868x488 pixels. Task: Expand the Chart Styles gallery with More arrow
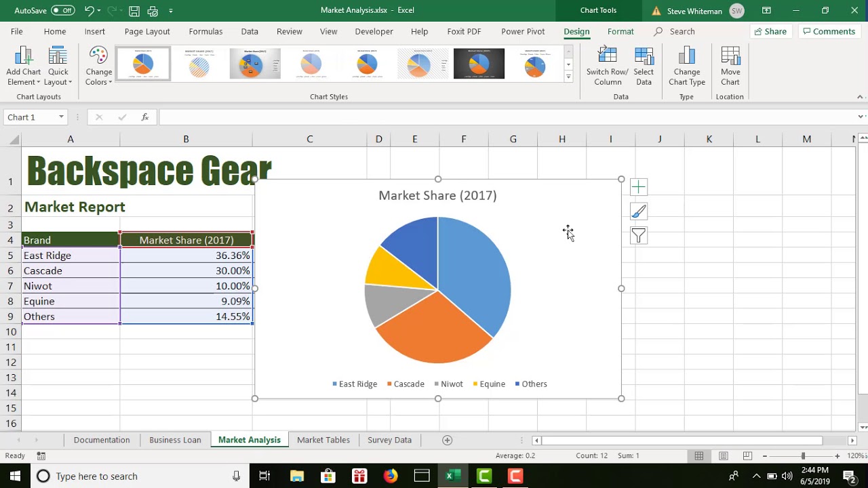(x=568, y=77)
